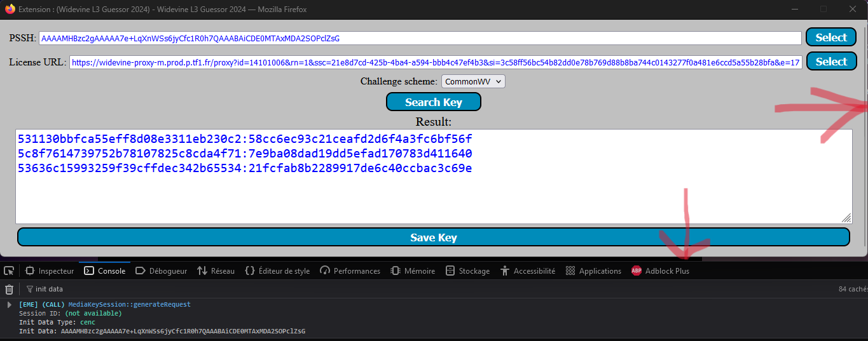Viewport: 868px width, 341px height.
Task: Click the Search Key button
Action: click(434, 102)
